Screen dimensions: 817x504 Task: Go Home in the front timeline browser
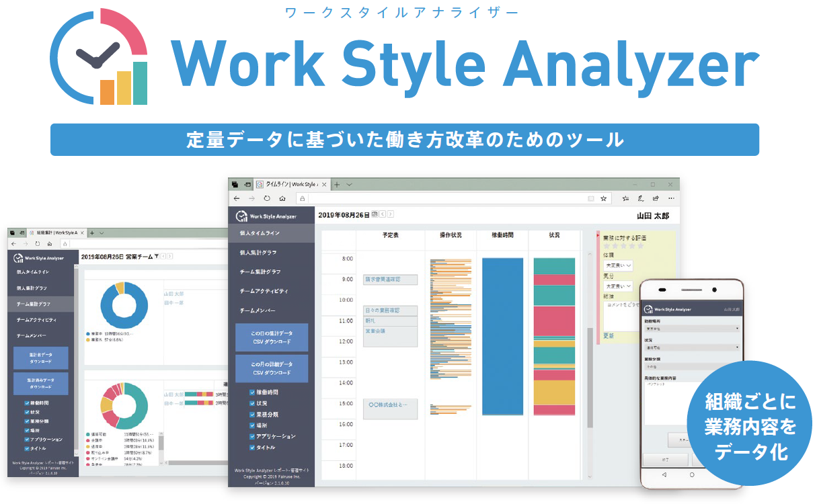pos(282,198)
